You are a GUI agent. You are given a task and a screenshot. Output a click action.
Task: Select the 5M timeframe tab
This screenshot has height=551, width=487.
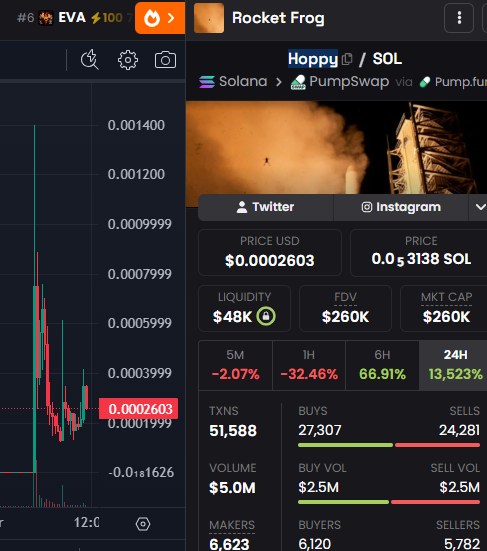(x=235, y=365)
